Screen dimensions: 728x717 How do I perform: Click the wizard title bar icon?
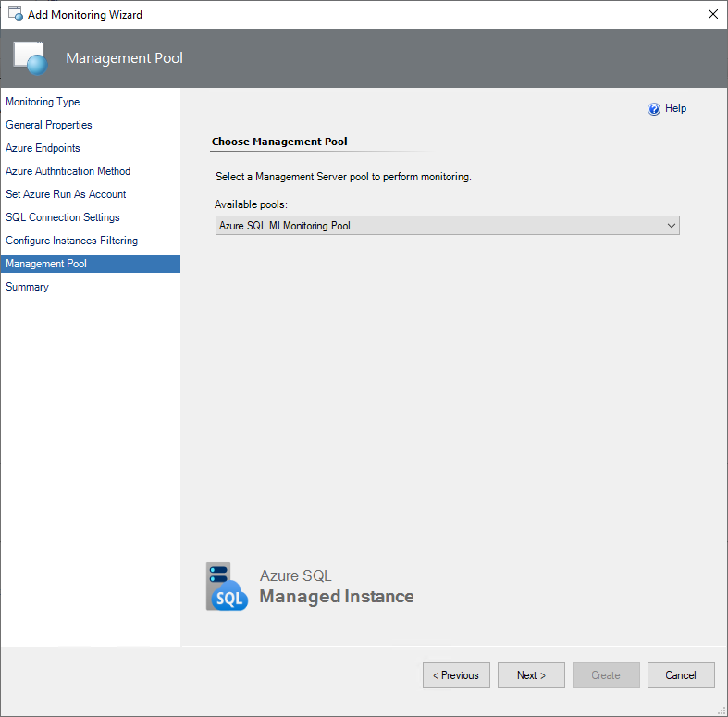point(16,14)
